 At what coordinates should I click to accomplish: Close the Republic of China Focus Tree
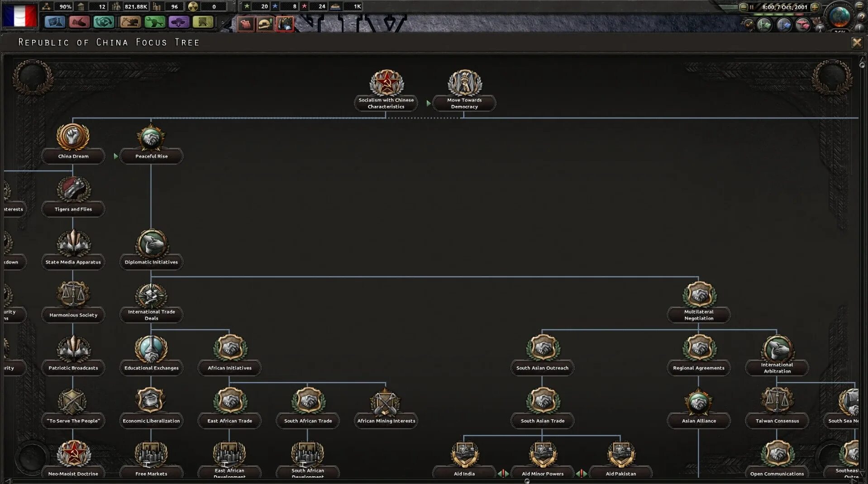[x=857, y=43]
